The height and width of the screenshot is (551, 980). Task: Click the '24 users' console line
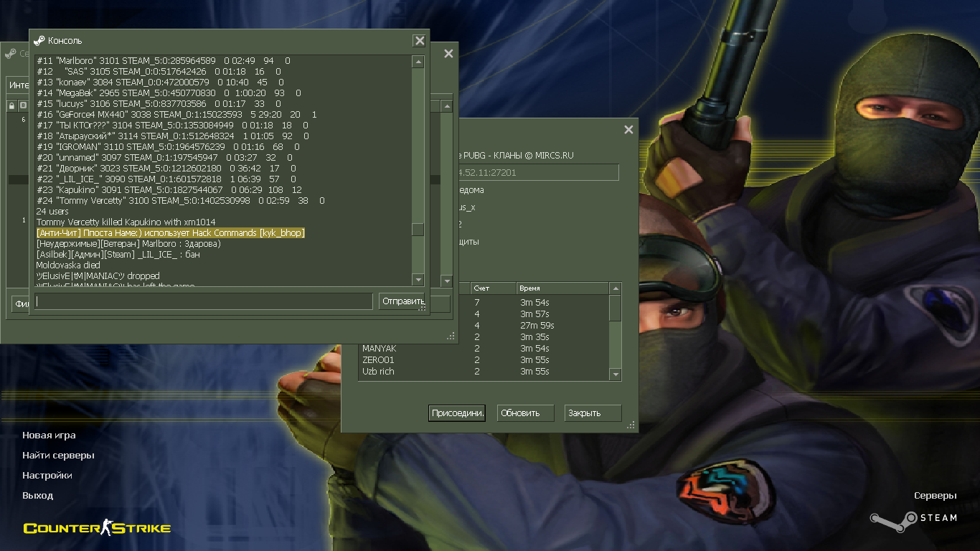(52, 212)
